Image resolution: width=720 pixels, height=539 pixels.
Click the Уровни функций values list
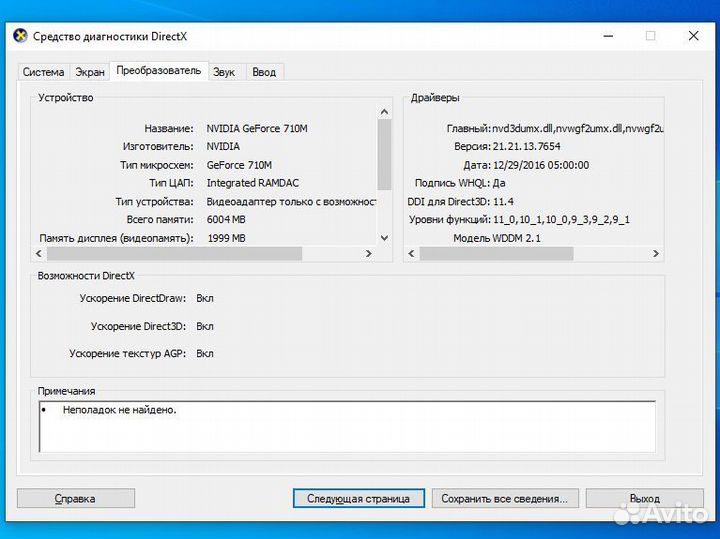(x=561, y=220)
